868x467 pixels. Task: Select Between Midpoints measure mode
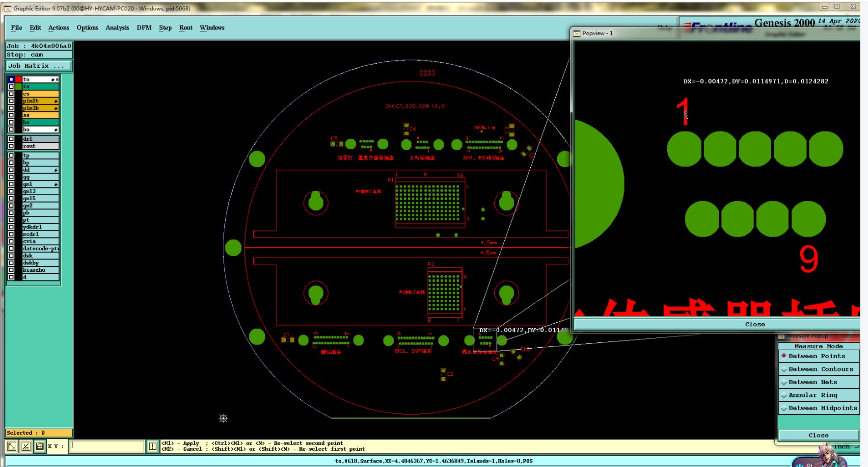[818, 408]
